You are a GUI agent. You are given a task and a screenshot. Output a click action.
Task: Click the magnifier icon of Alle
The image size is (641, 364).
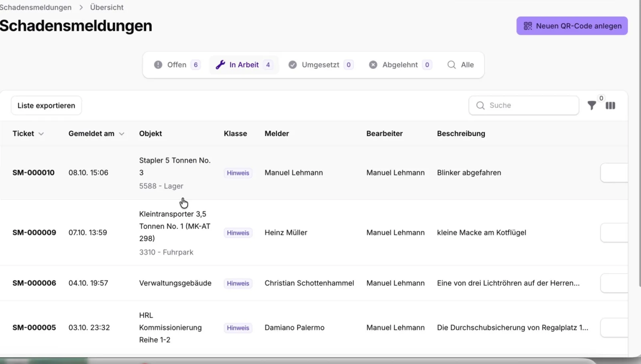click(452, 65)
